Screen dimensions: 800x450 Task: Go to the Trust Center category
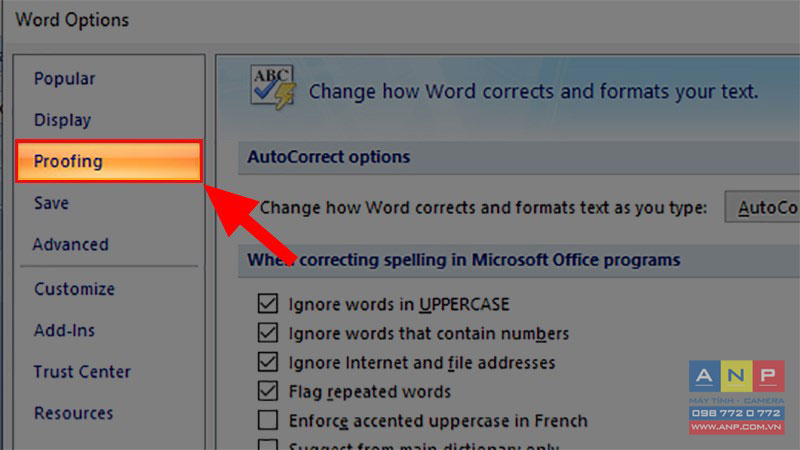click(82, 371)
